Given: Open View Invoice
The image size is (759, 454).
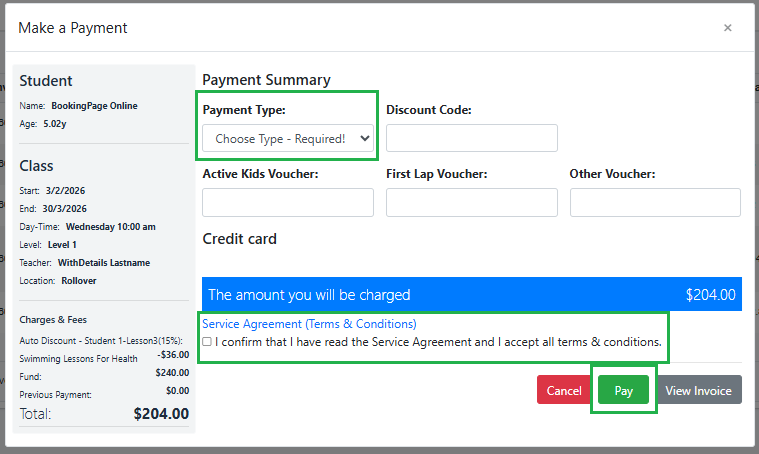Looking at the screenshot, I should (698, 391).
